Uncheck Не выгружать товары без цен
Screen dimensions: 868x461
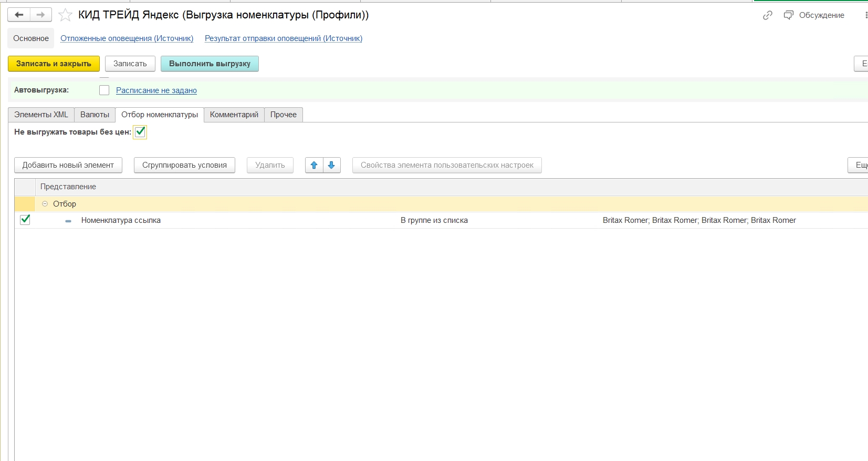coord(140,132)
